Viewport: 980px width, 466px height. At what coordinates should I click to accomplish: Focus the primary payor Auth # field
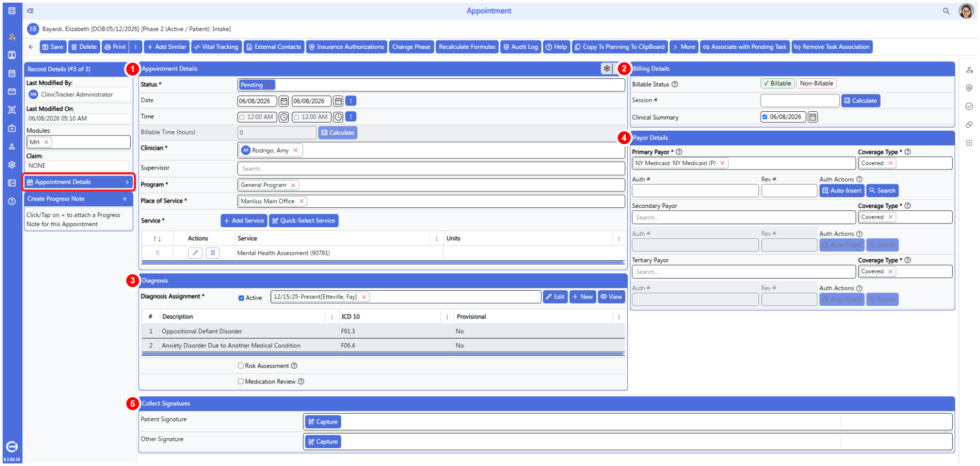tap(695, 190)
